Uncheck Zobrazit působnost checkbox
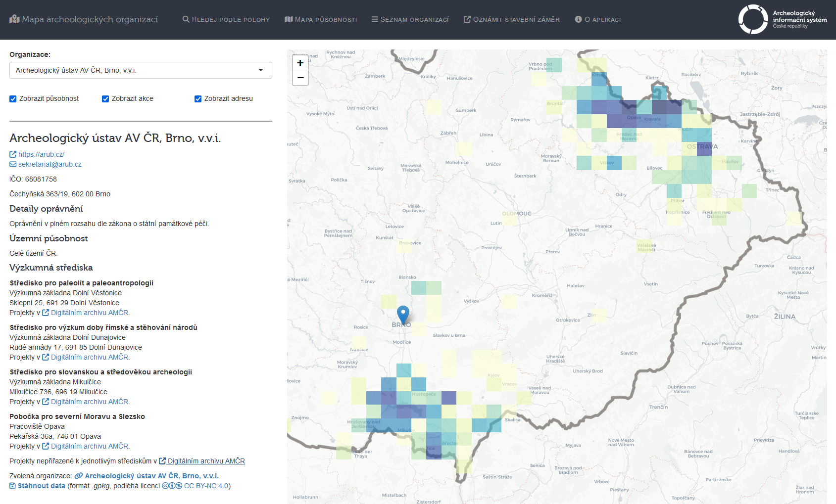 coord(13,99)
